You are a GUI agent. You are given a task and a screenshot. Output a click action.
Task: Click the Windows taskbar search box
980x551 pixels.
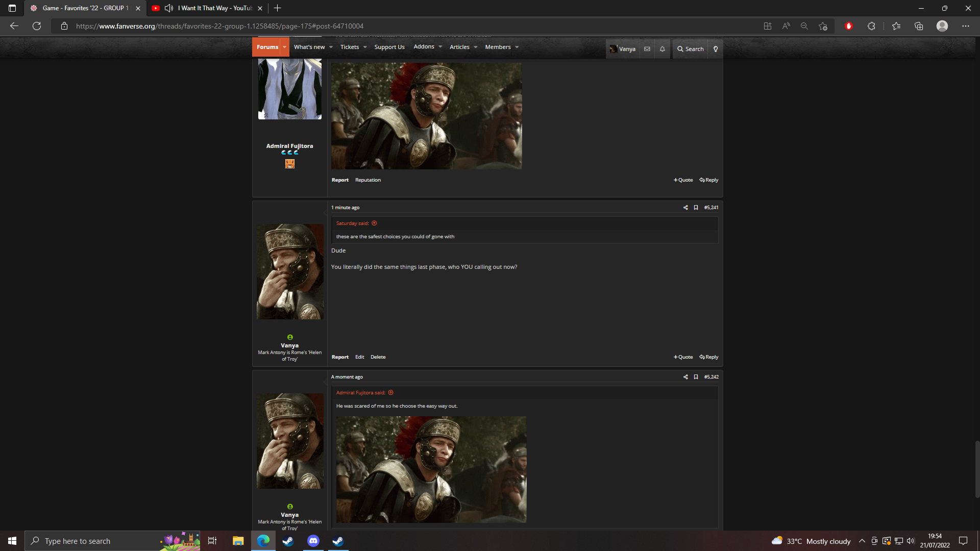coord(112,541)
